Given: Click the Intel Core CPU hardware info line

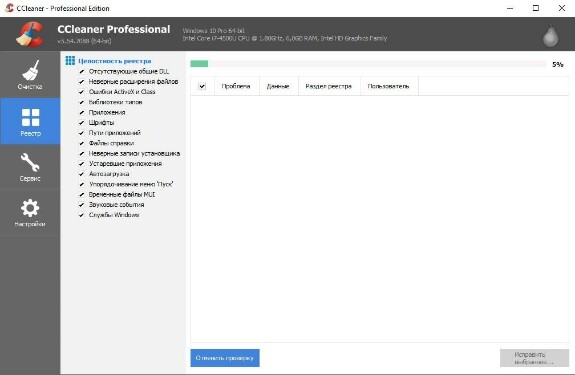Looking at the screenshot, I should (x=285, y=38).
